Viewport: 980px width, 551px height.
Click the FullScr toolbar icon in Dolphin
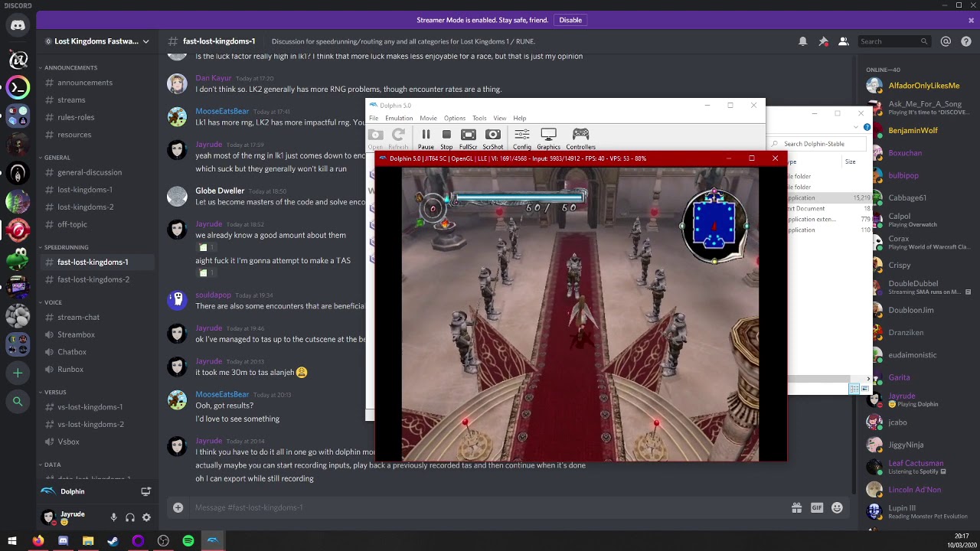pos(468,139)
